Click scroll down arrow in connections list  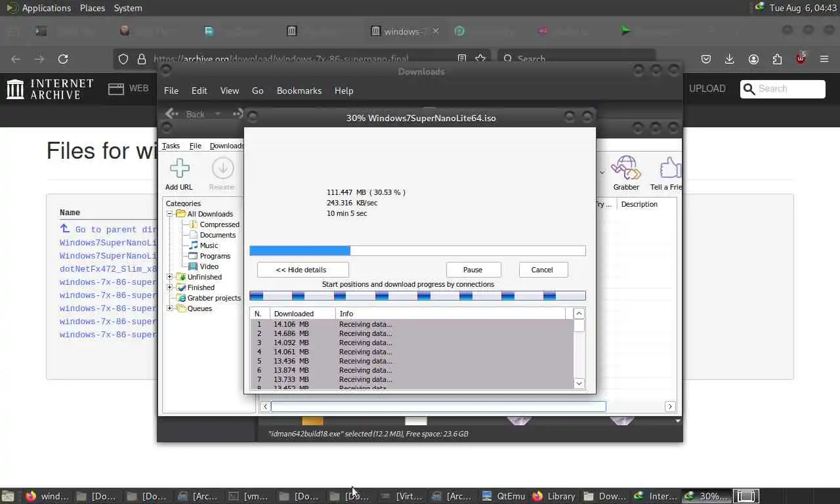point(579,383)
